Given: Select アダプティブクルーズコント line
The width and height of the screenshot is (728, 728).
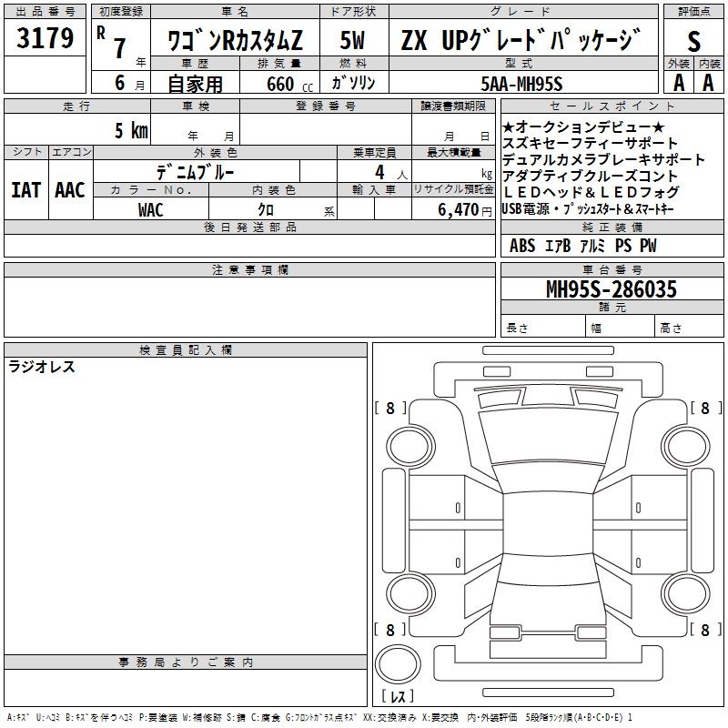Looking at the screenshot, I should pyautogui.click(x=590, y=176).
